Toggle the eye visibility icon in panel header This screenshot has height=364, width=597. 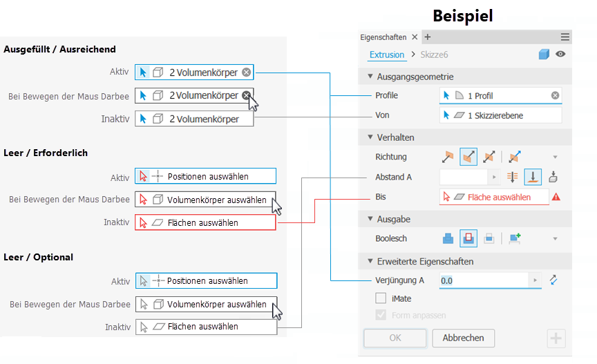pyautogui.click(x=560, y=55)
